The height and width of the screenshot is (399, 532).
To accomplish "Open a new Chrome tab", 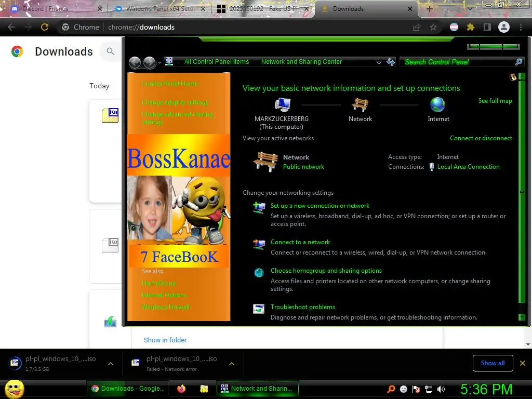I will click(x=429, y=9).
